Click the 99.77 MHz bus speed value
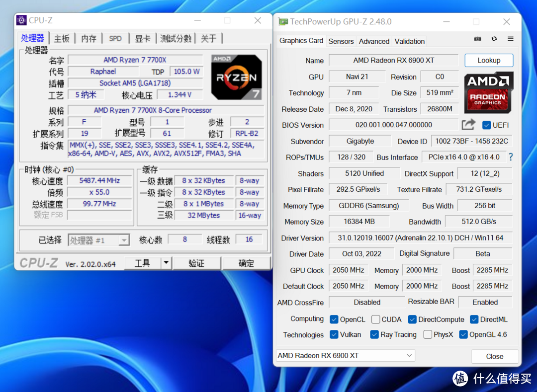 (x=99, y=204)
